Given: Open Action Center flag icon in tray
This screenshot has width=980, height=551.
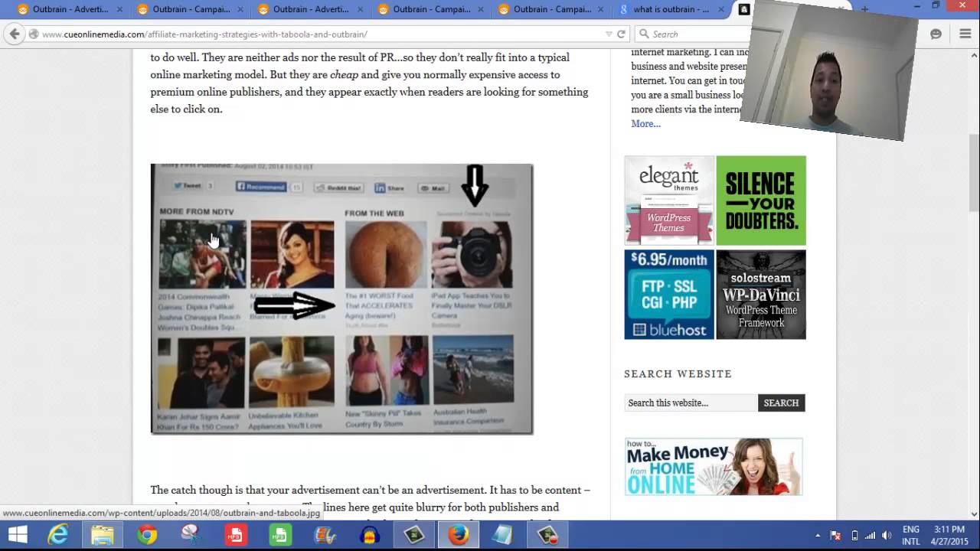Looking at the screenshot, I should pos(836,536).
